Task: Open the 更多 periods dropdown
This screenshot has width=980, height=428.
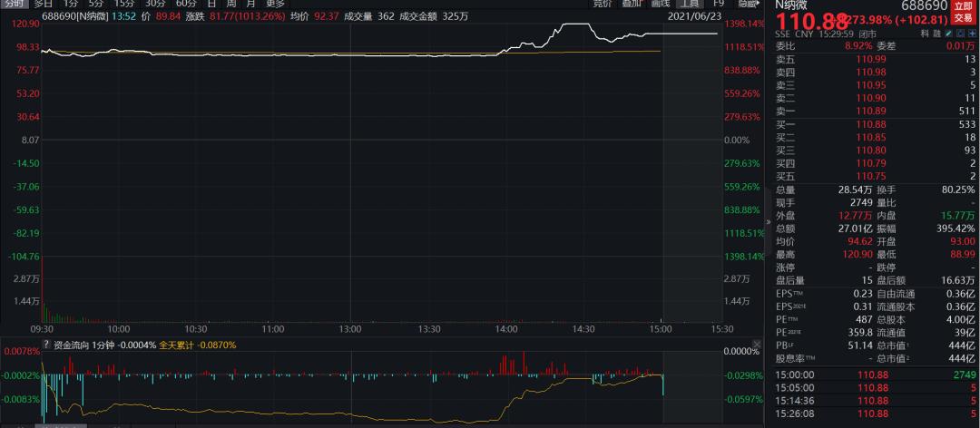Action: click(275, 3)
